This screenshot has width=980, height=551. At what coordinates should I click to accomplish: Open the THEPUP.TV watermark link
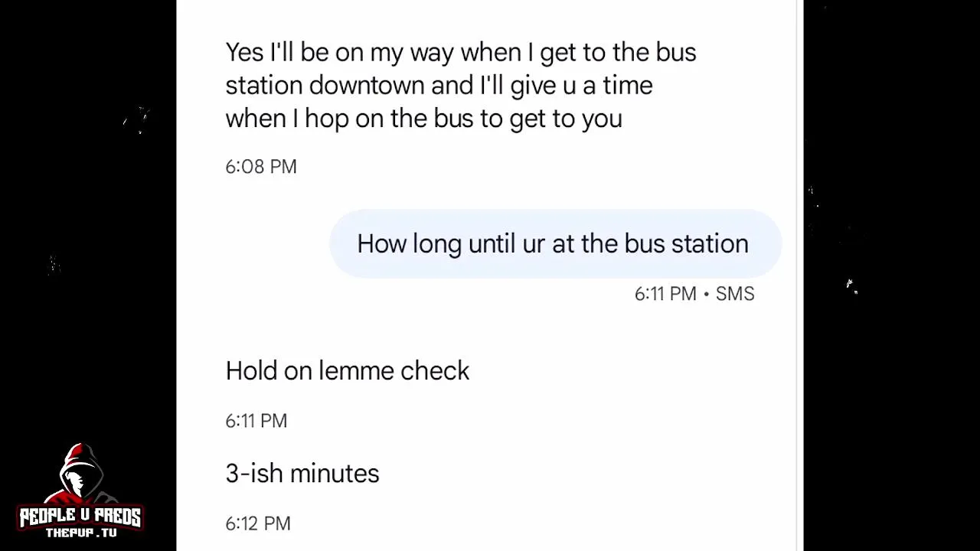click(80, 533)
